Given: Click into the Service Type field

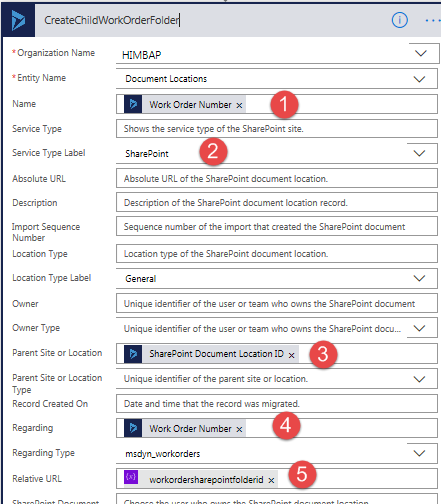Looking at the screenshot, I should 277,129.
